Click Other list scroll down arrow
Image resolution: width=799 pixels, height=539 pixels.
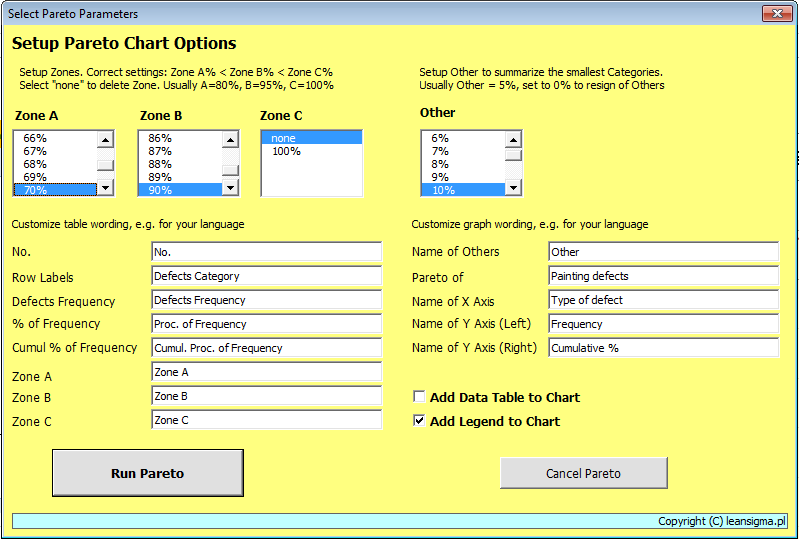click(514, 188)
